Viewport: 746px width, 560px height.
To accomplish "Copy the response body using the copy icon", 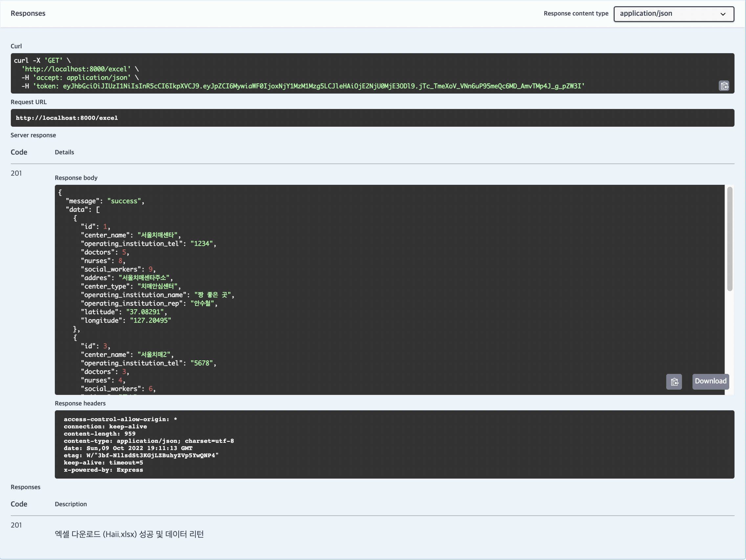I will pos(674,382).
